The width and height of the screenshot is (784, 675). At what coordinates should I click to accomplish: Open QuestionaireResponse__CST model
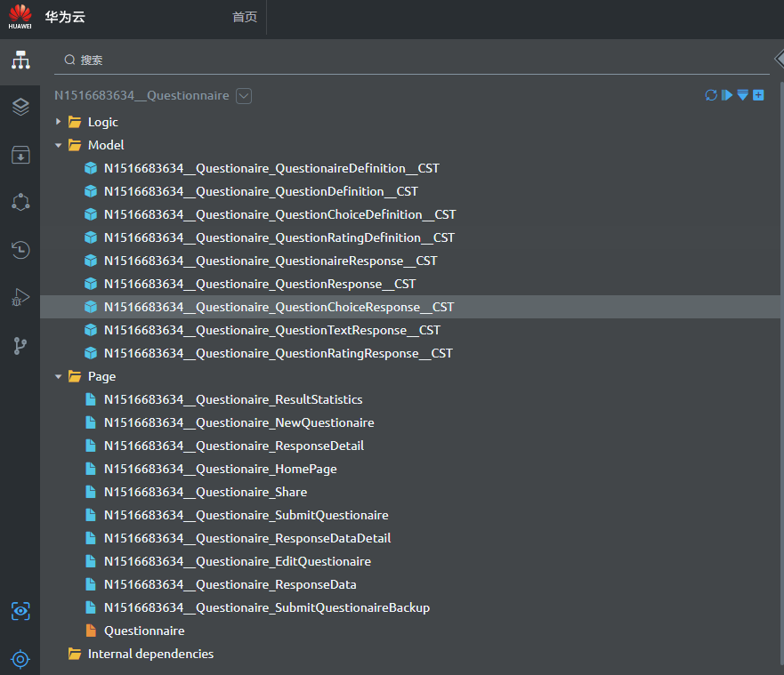coord(271,261)
